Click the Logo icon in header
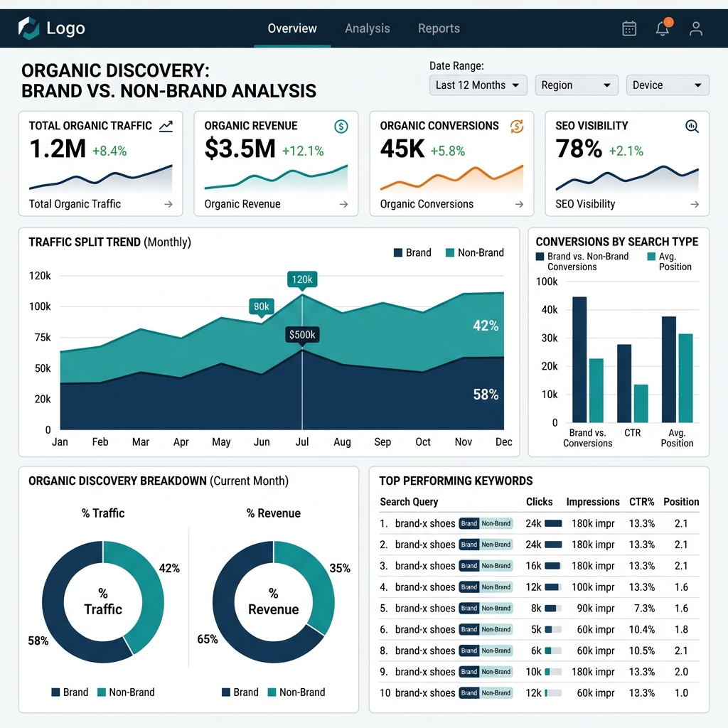The height and width of the screenshot is (728, 728). click(28, 28)
